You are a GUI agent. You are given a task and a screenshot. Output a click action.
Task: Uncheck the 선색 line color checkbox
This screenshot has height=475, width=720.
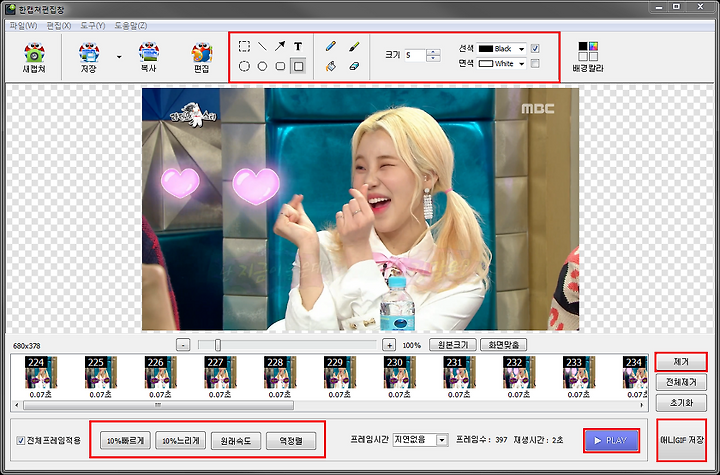(x=535, y=48)
